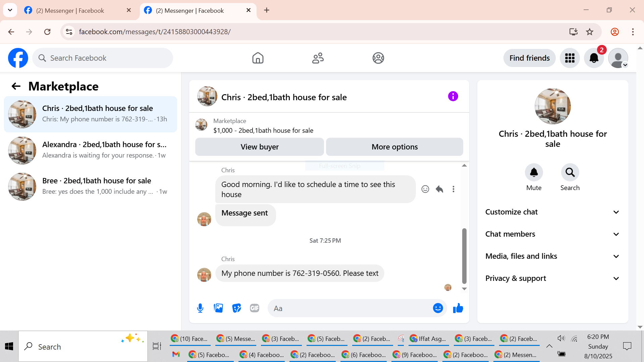
Task: Attach a photo using image icon
Action: [218, 308]
